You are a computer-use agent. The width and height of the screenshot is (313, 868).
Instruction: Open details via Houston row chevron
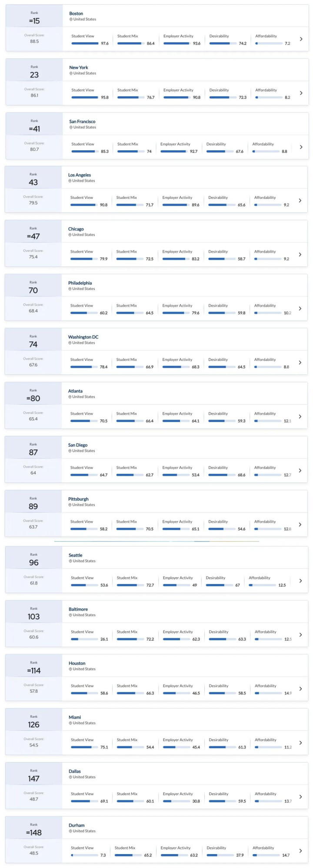[x=301, y=689]
